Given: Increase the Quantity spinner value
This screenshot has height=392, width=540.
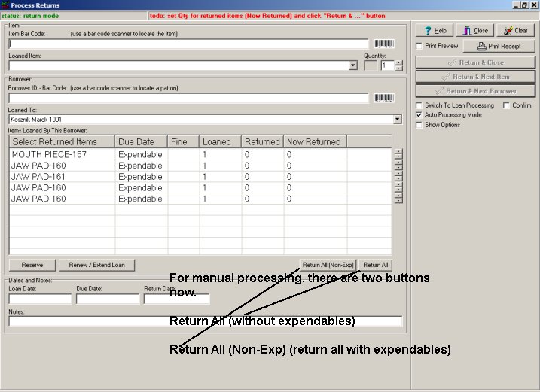Looking at the screenshot, I should [x=398, y=62].
